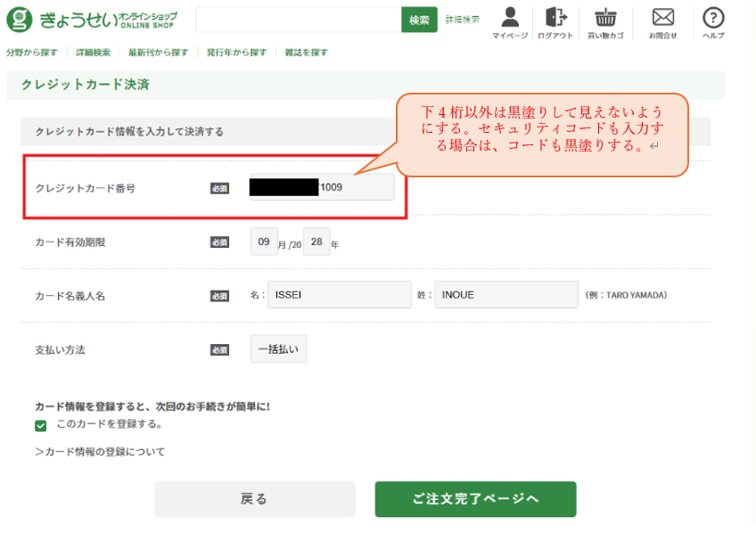Open the 雑誌を探す menu item
Screen dimensions: 756x541
[x=306, y=53]
